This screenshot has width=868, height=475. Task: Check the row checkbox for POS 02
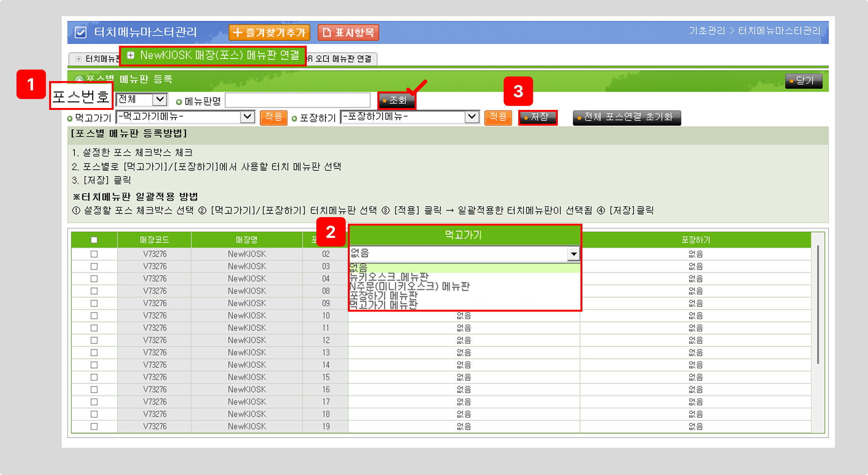(94, 254)
